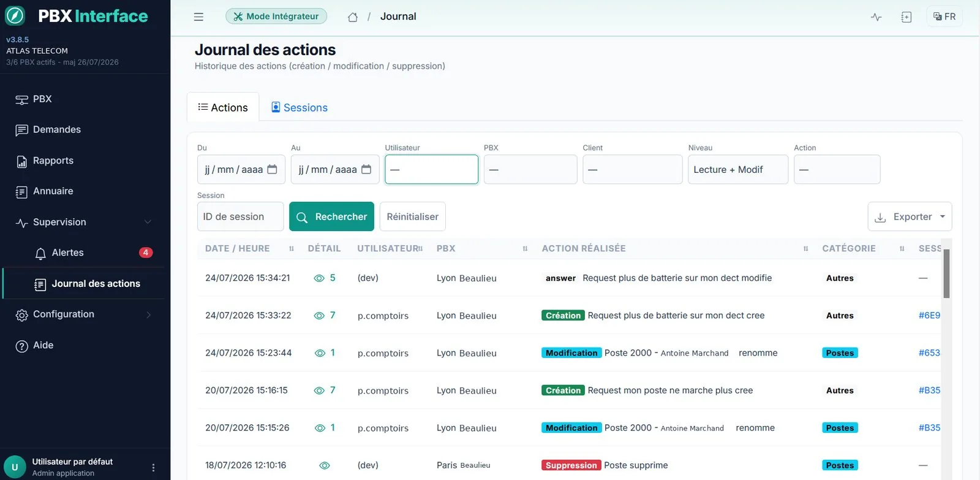Screen dimensions: 980x480
Task: View details eye icon for 15:23:44 row
Action: (320, 353)
